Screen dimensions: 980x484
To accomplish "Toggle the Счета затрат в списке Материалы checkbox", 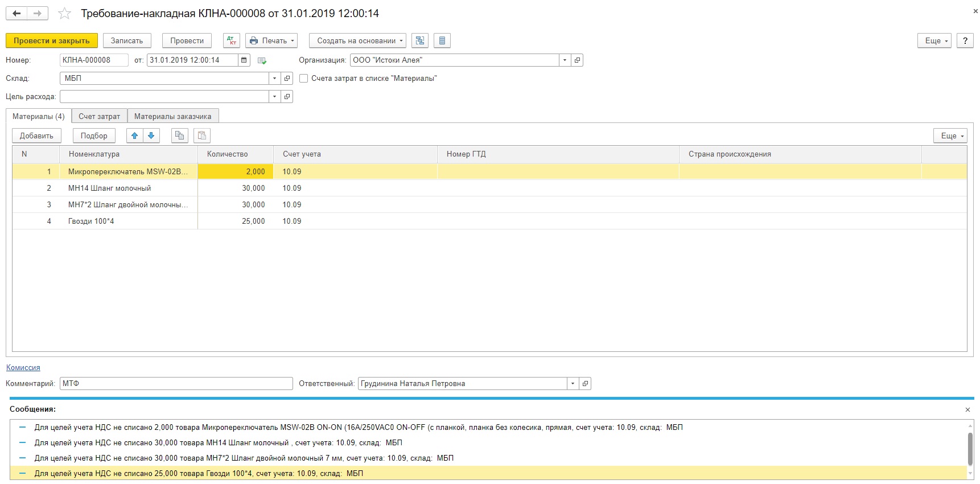I will coord(304,78).
